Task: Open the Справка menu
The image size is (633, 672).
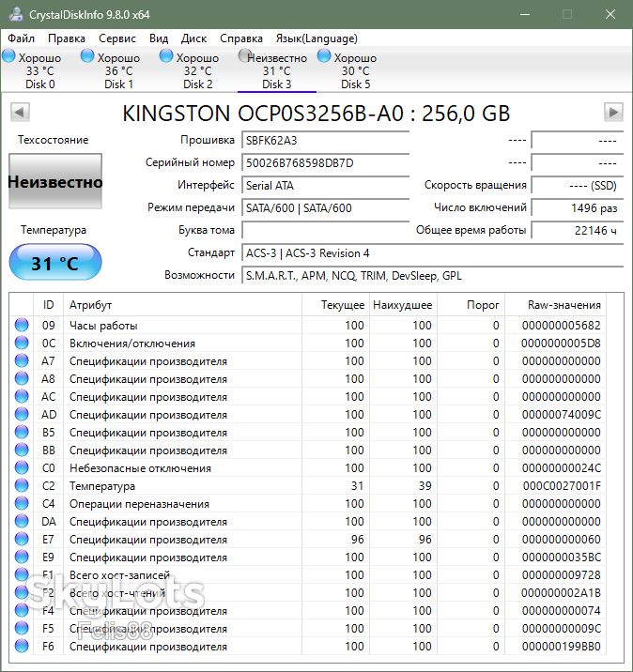Action: coord(241,38)
